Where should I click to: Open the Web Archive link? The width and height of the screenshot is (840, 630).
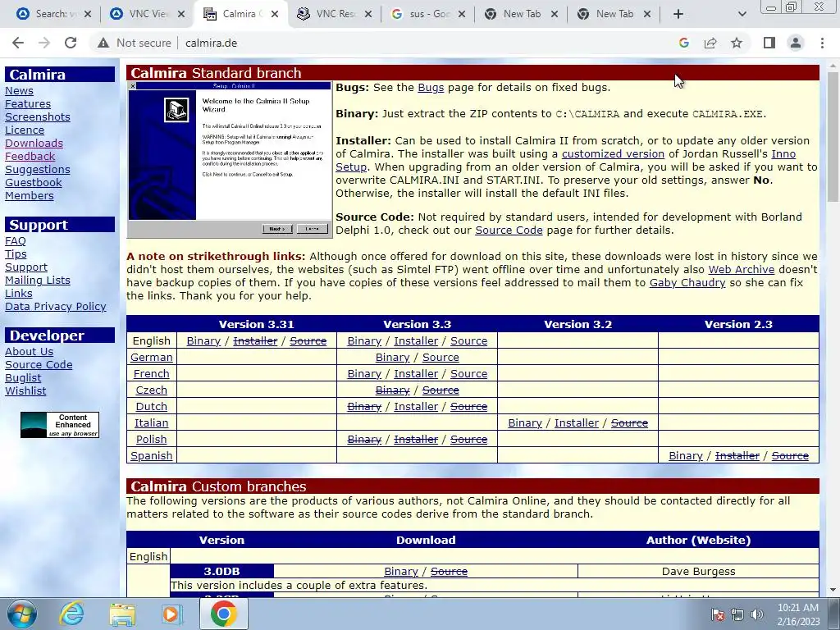click(742, 269)
